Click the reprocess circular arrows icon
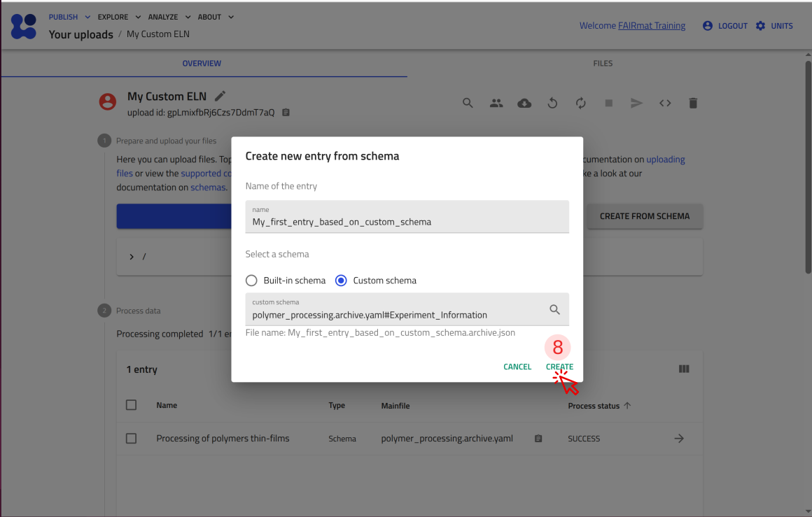Viewport: 812px width, 517px height. coord(580,103)
